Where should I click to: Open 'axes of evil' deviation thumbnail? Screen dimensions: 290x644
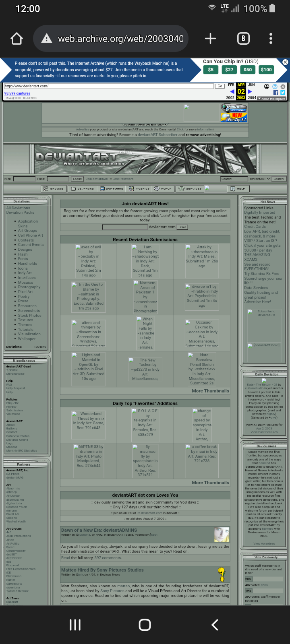pos(88,261)
